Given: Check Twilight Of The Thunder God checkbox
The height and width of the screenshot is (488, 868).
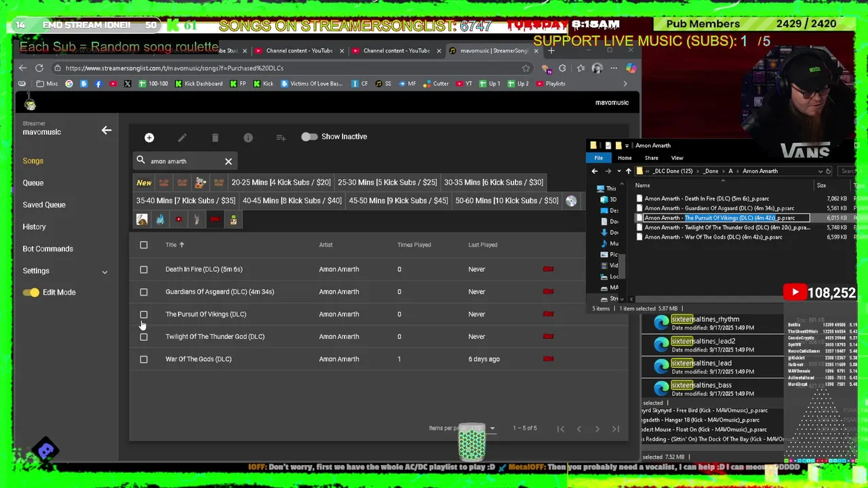Looking at the screenshot, I should (x=144, y=336).
